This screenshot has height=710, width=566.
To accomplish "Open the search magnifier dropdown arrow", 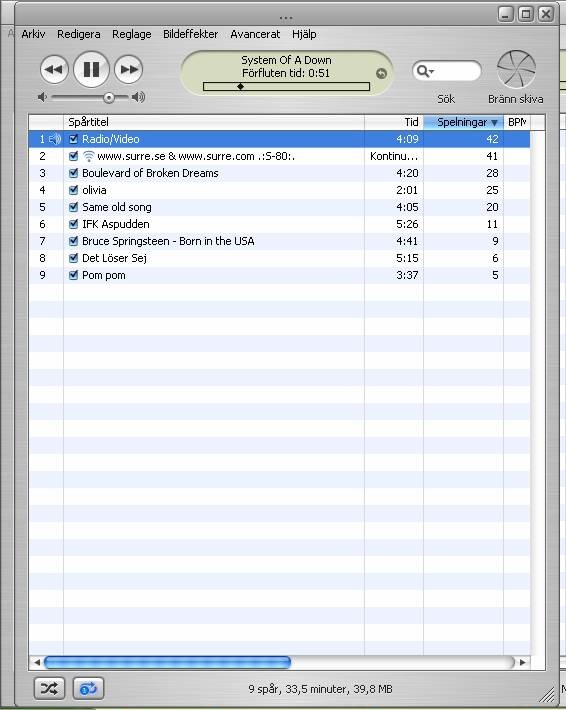I will click(432, 72).
